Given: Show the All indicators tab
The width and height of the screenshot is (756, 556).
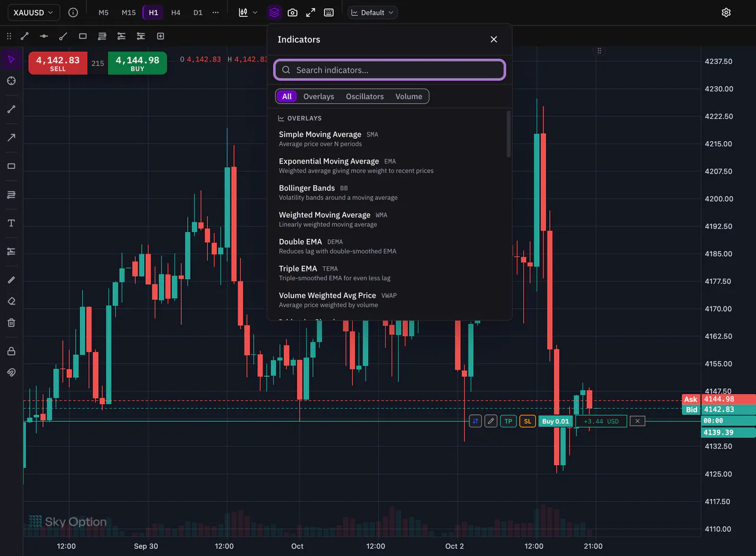Looking at the screenshot, I should tap(286, 96).
